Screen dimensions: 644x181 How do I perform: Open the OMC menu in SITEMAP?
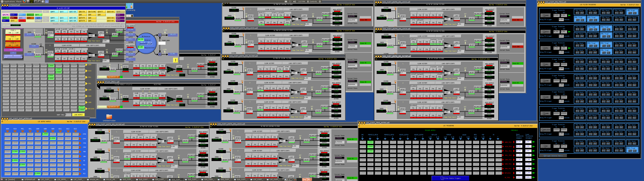(30, 18)
